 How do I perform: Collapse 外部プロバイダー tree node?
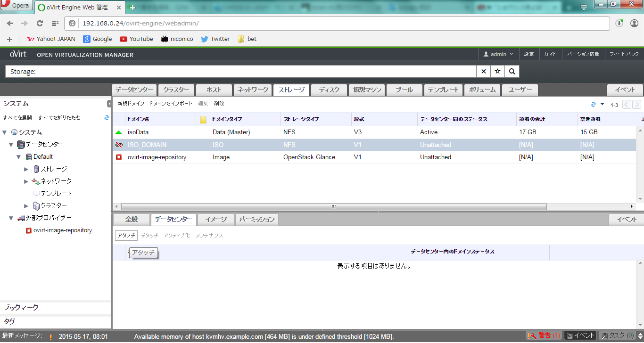(x=11, y=218)
